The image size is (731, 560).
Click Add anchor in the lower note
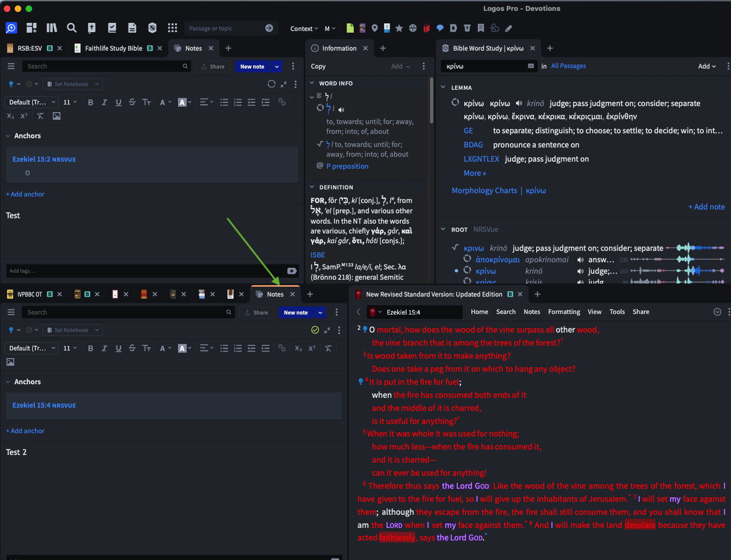(x=25, y=431)
